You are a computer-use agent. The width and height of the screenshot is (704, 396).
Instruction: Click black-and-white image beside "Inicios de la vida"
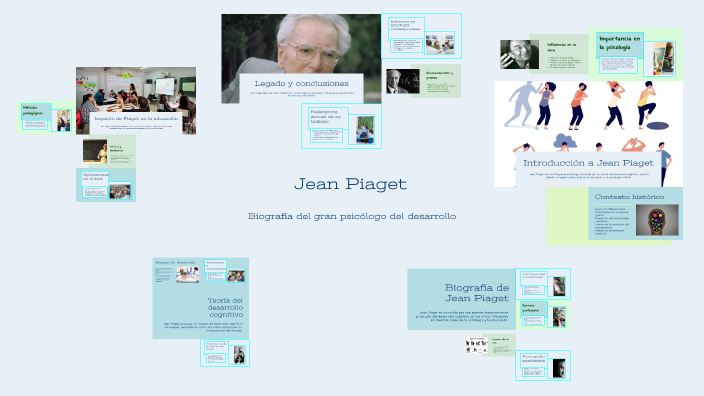476,345
